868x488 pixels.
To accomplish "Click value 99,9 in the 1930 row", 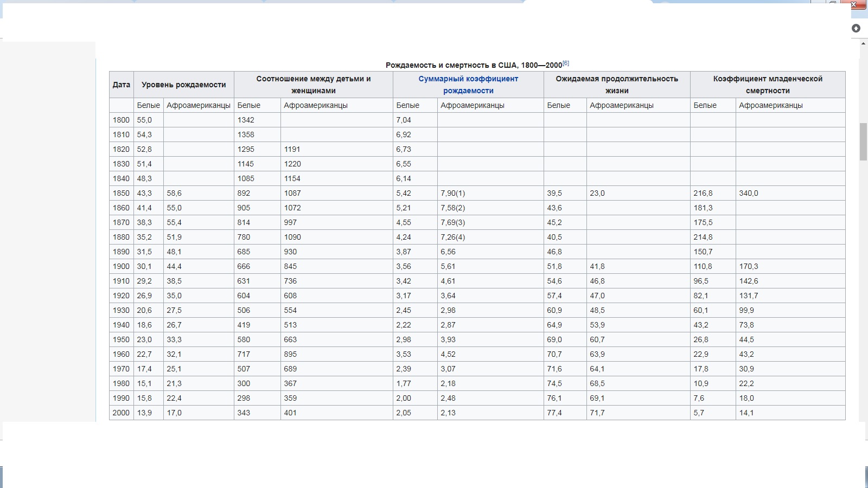I will coord(746,310).
